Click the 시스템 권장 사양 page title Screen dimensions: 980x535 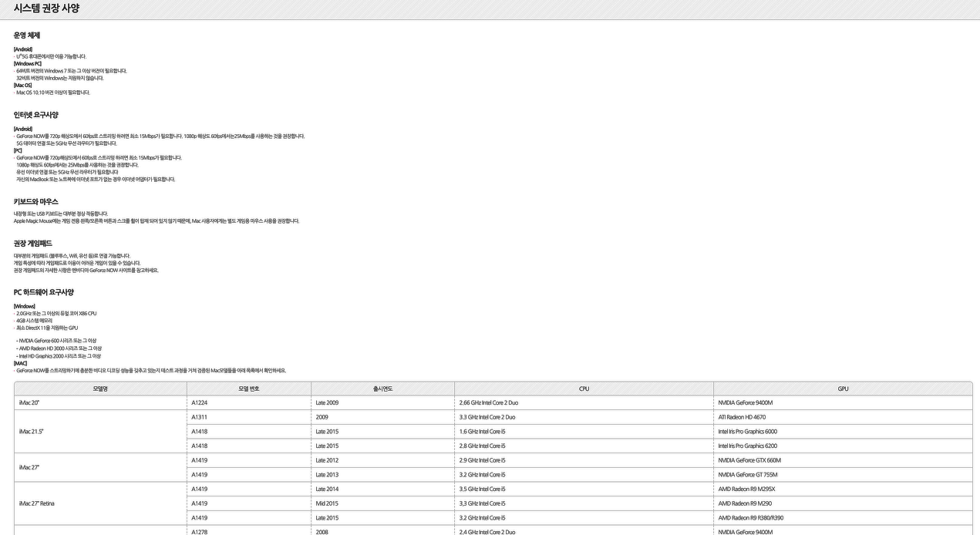46,8
